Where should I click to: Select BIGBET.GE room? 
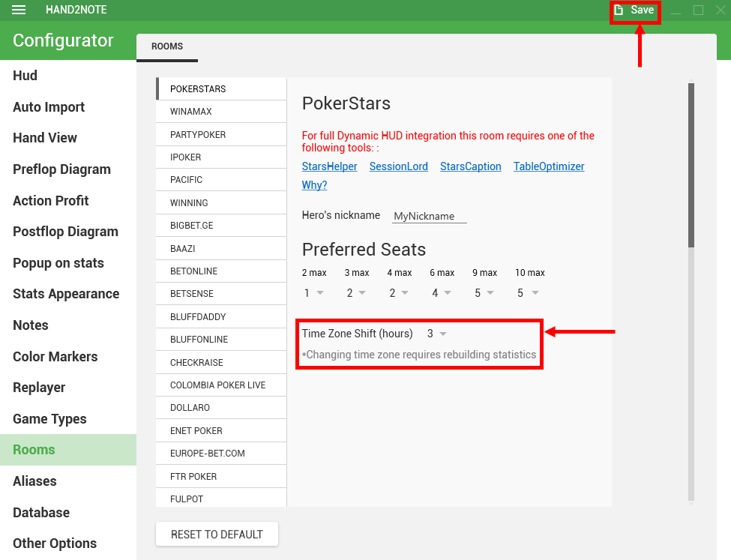click(221, 226)
